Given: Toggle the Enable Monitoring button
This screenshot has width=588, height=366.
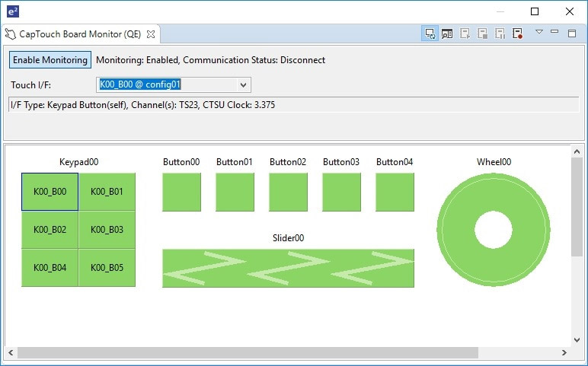Looking at the screenshot, I should 50,60.
